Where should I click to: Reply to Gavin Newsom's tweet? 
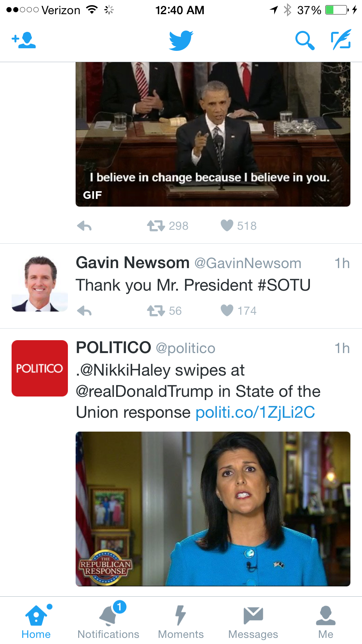pyautogui.click(x=85, y=311)
